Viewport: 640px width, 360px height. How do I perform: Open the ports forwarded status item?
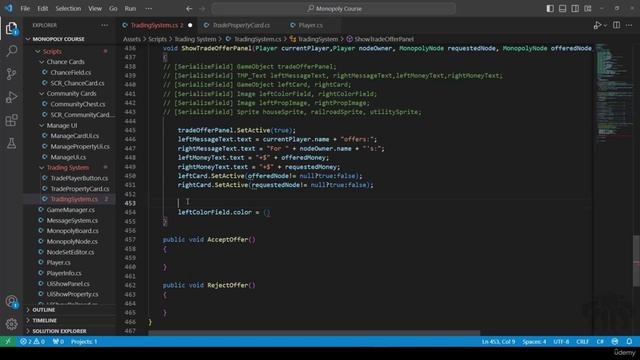(x=58, y=341)
